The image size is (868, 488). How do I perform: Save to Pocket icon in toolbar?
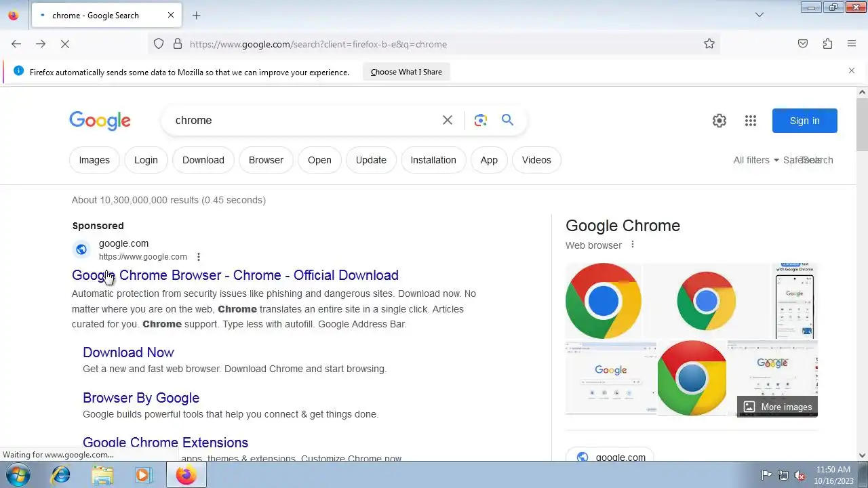(x=803, y=44)
